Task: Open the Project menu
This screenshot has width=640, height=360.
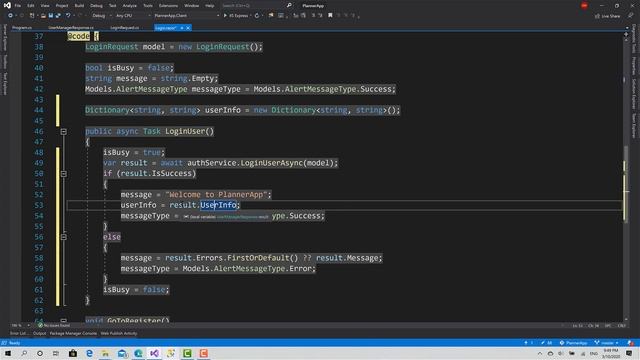Action: 62,6
